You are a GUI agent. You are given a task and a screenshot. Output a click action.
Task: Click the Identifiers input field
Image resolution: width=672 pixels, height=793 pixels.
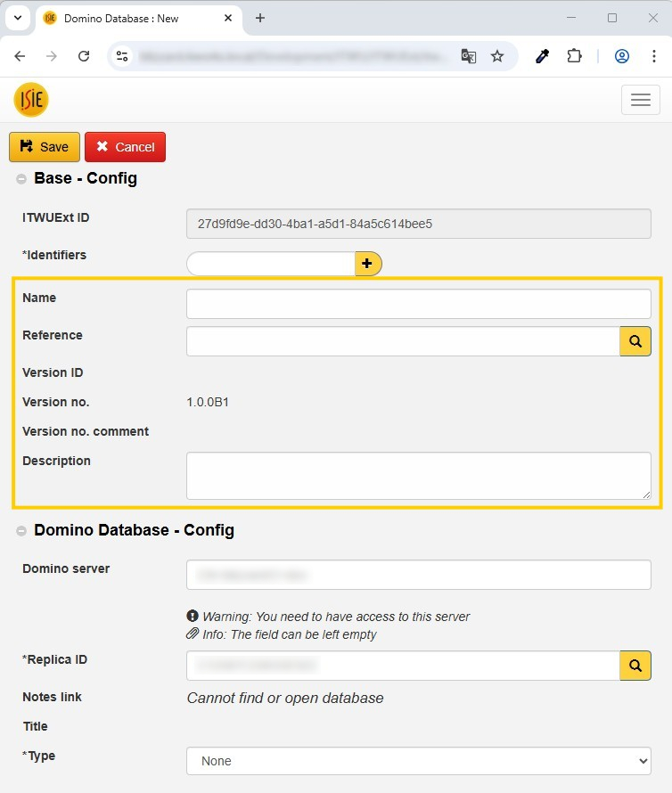(x=271, y=264)
